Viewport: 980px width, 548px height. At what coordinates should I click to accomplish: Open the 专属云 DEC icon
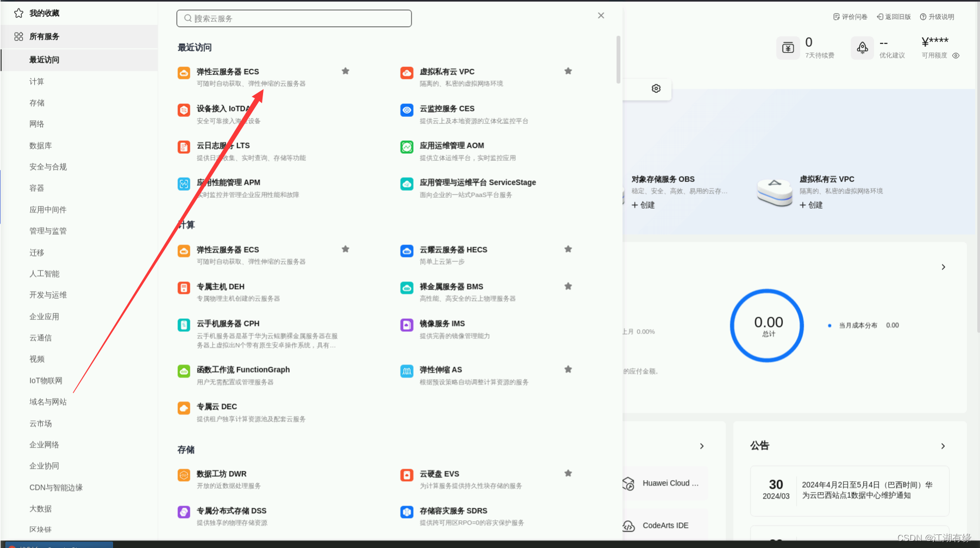click(184, 408)
